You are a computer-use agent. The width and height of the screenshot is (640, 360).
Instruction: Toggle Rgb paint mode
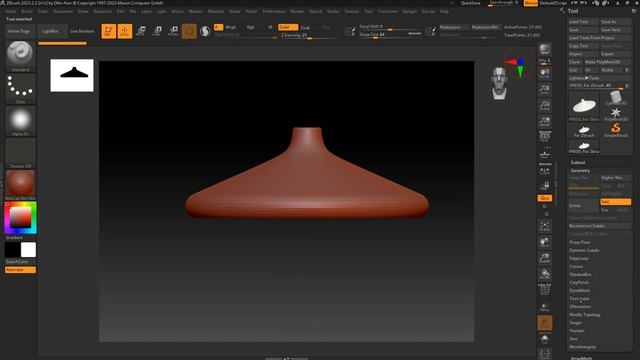tap(250, 27)
